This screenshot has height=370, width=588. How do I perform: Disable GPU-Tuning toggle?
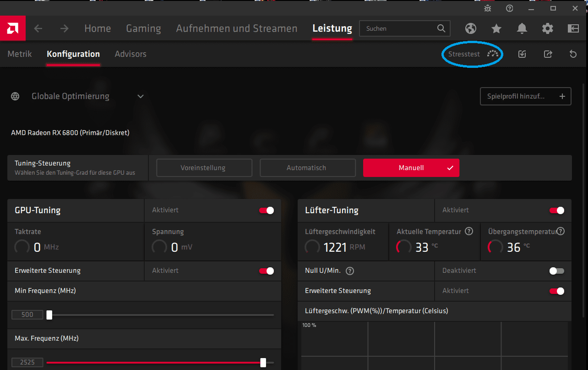coord(267,210)
